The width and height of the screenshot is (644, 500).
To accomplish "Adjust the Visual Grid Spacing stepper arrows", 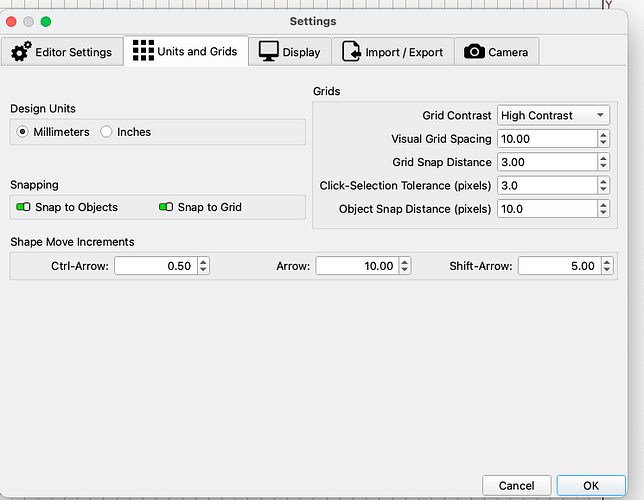I will [603, 139].
